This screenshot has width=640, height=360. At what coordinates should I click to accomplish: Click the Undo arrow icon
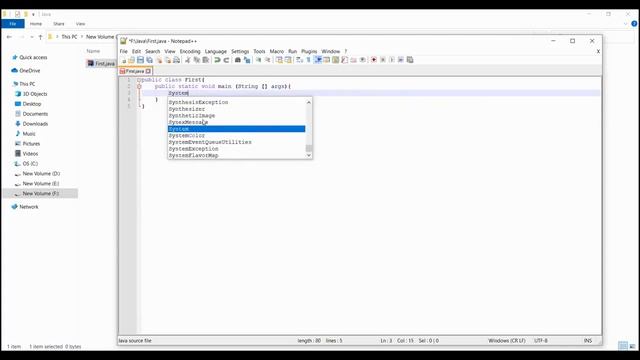click(217, 60)
